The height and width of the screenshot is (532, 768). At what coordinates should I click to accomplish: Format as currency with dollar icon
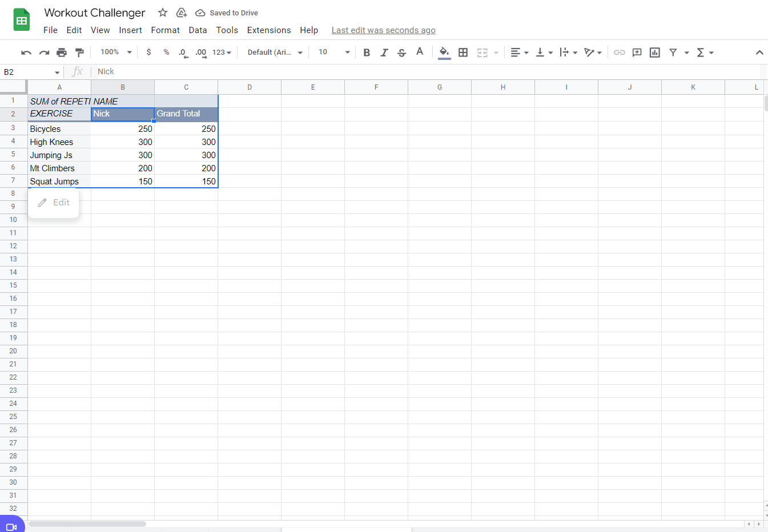[x=149, y=52]
